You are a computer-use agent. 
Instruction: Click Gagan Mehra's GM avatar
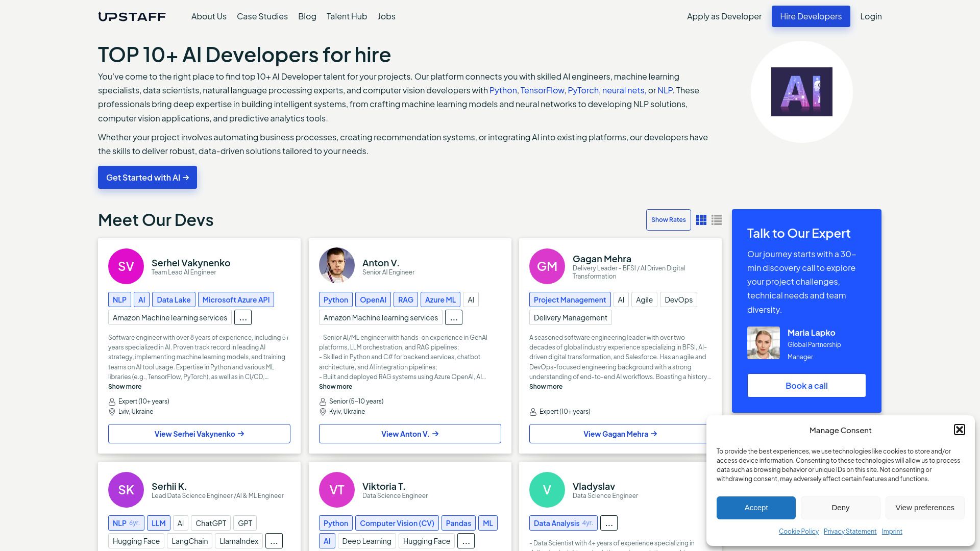(547, 266)
